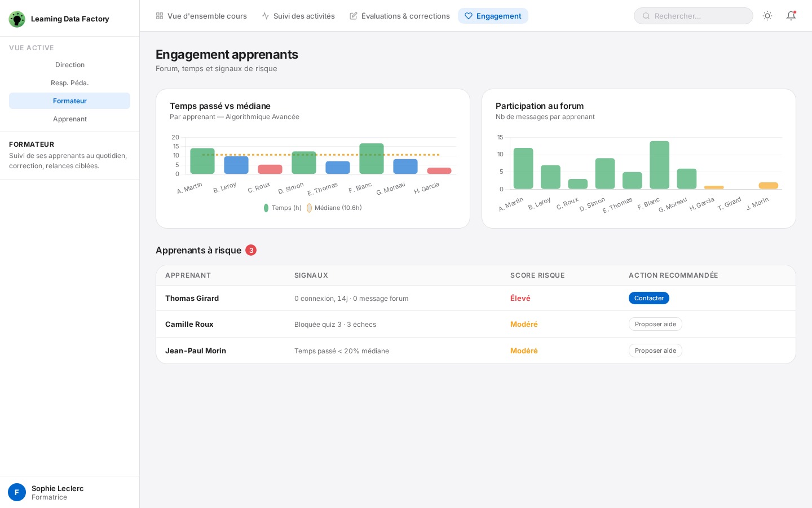The height and width of the screenshot is (508, 812).
Task: Focus the Rechercher search field
Action: (x=699, y=16)
